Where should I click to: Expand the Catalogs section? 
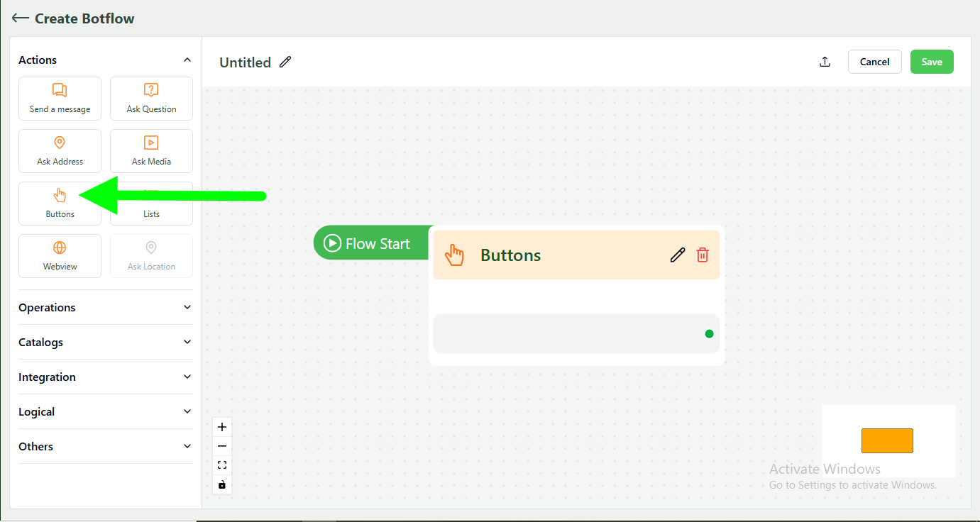point(105,342)
